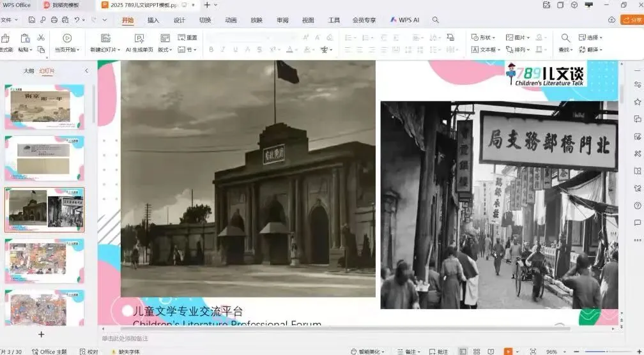
Task: Select the Nanjing title slide thumbnail
Action: point(45,107)
